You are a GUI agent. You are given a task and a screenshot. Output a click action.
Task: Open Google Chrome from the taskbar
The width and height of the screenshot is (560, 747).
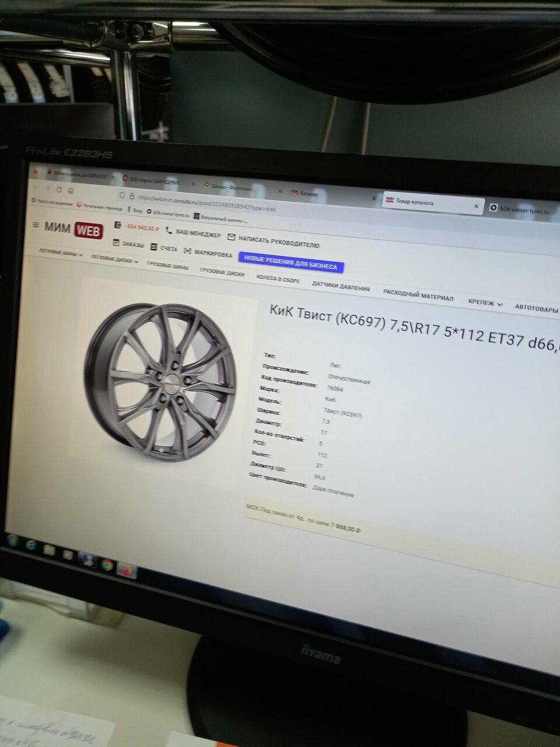pos(107,564)
